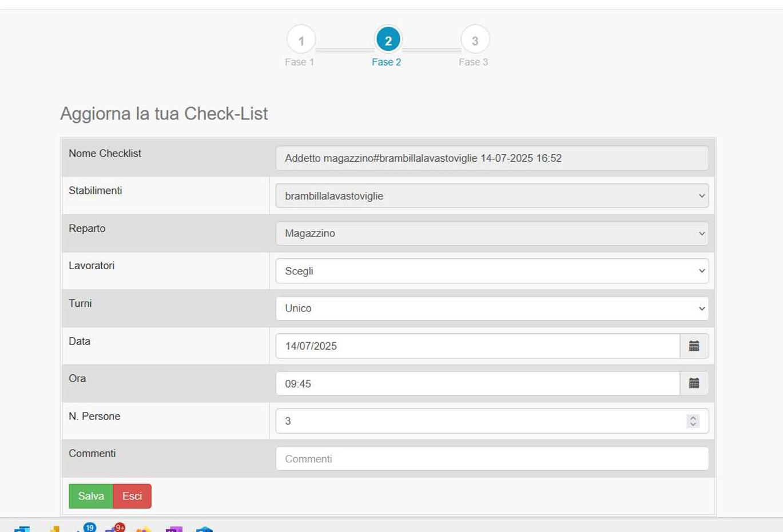Screen dimensions: 783x532
Task: Open the purple OneNote taskbar icon
Action: point(174,529)
